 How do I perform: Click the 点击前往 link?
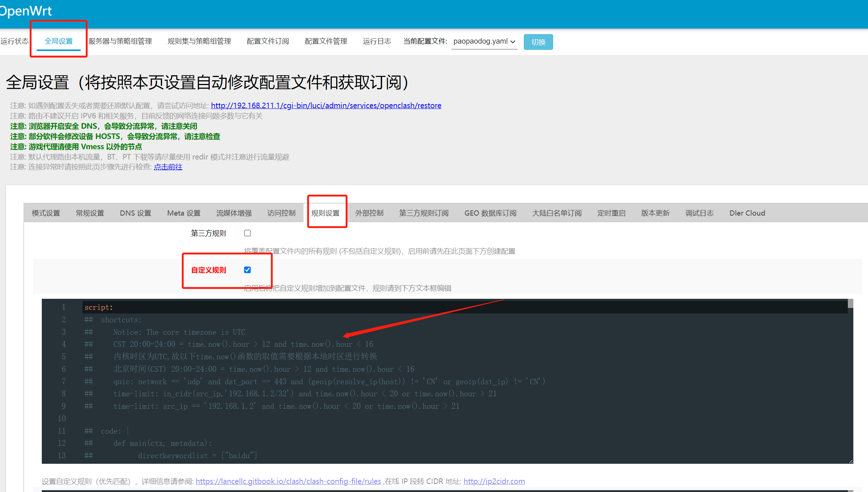point(168,167)
